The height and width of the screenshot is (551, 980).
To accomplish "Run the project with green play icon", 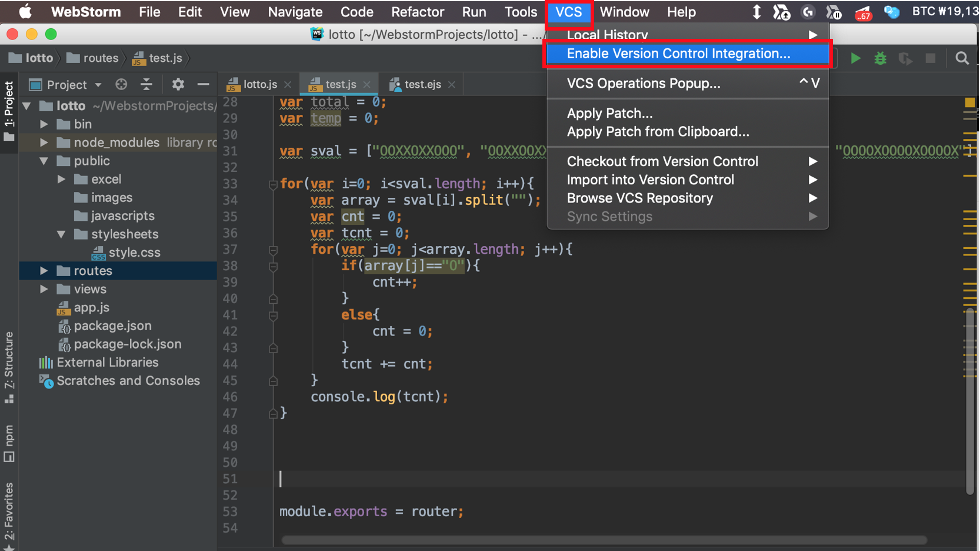I will (855, 58).
